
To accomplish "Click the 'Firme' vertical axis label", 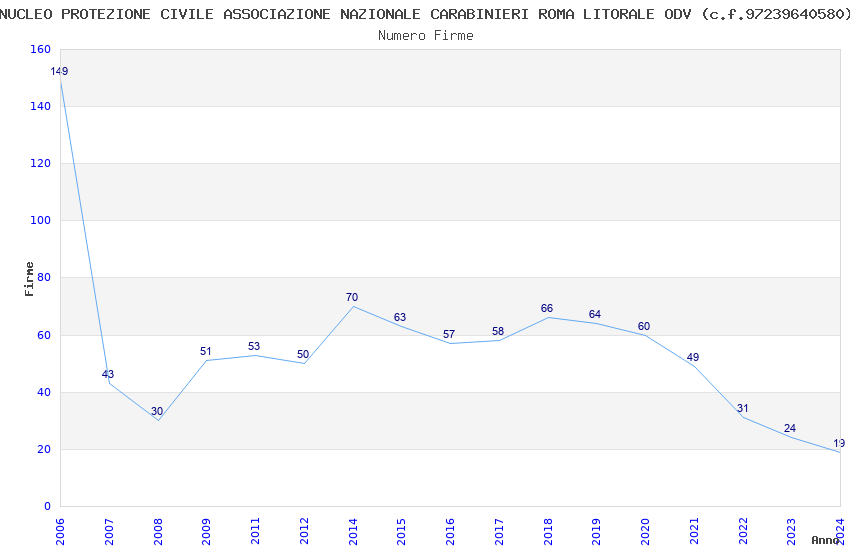I will coord(29,279).
